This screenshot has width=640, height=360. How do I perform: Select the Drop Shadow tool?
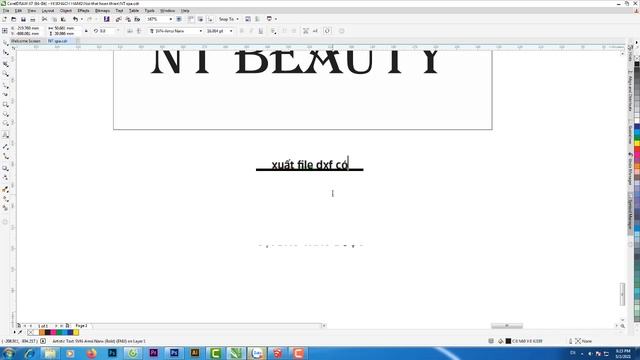point(5,168)
